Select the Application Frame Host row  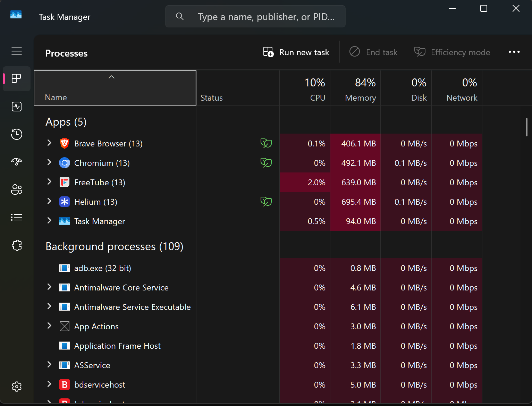[x=258, y=346]
